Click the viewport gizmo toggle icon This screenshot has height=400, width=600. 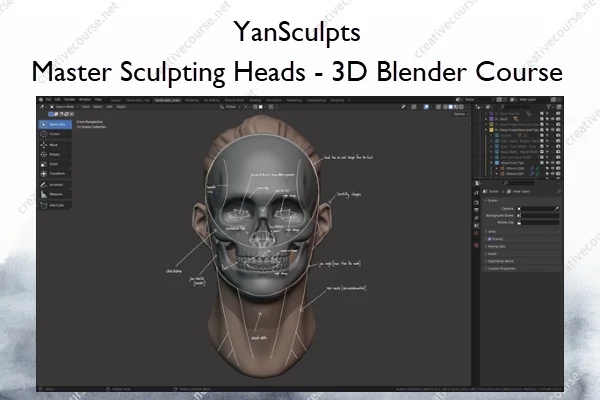coord(414,107)
